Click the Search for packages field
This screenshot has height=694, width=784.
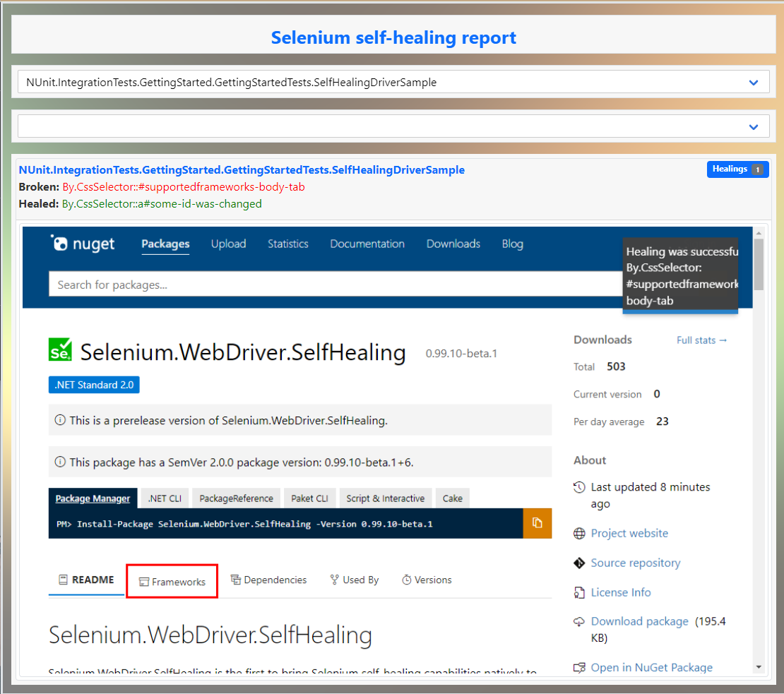(x=335, y=285)
